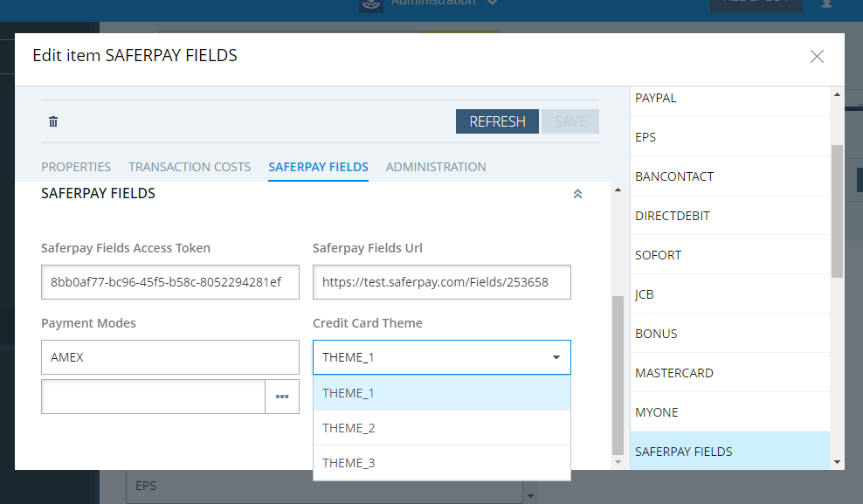Click the SAVE button
Image resolution: width=863 pixels, height=504 pixels.
(x=570, y=121)
